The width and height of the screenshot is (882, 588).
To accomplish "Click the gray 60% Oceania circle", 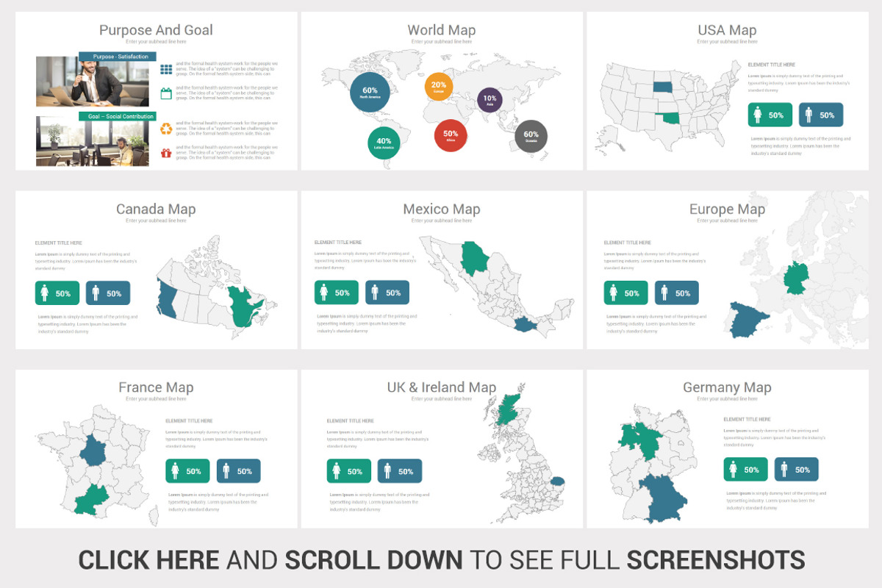I will click(531, 136).
